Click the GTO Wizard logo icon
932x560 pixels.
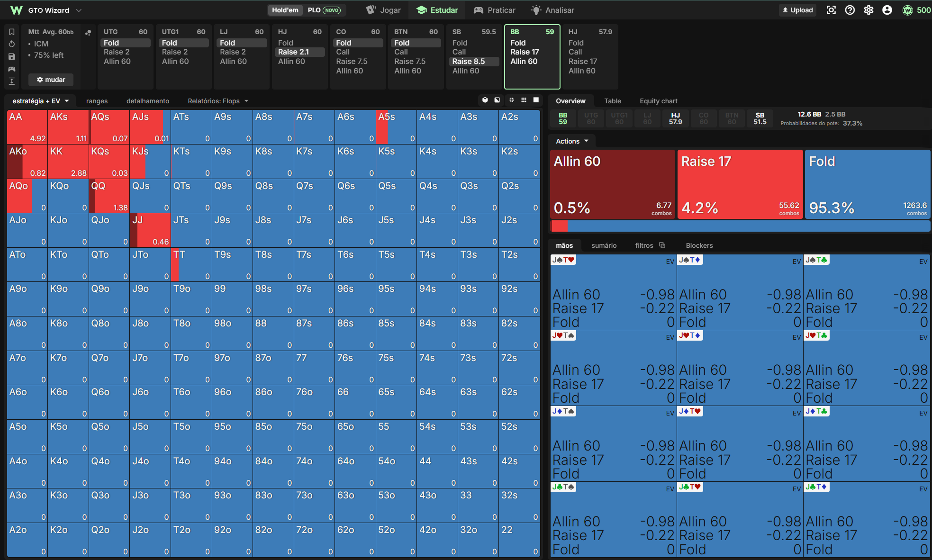tap(16, 10)
